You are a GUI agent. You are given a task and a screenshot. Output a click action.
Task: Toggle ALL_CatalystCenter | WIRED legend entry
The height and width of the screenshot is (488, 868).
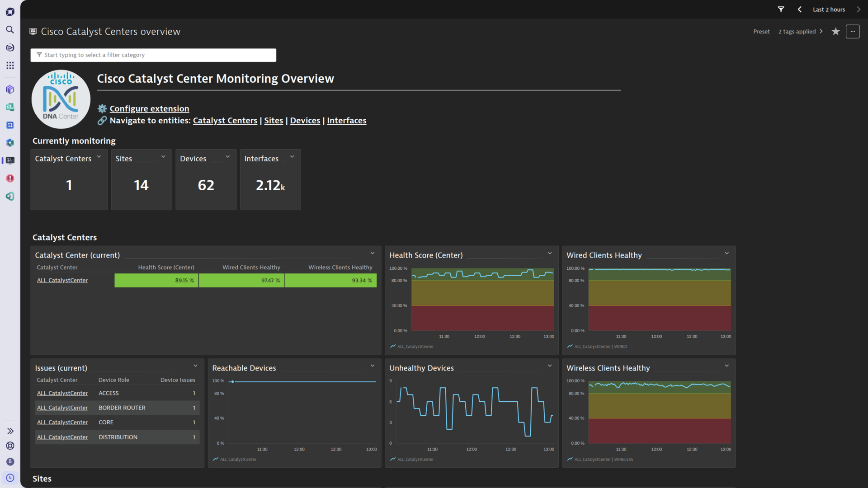coord(597,347)
